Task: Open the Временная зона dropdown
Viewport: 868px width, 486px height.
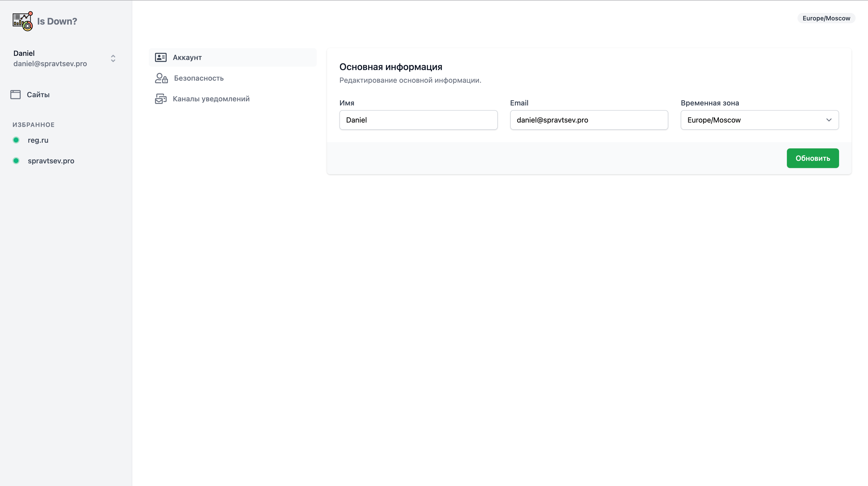Action: tap(755, 120)
